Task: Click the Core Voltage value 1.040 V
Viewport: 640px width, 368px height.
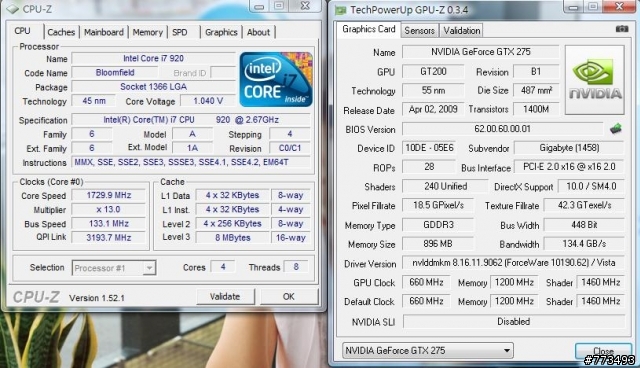Action: [208, 101]
